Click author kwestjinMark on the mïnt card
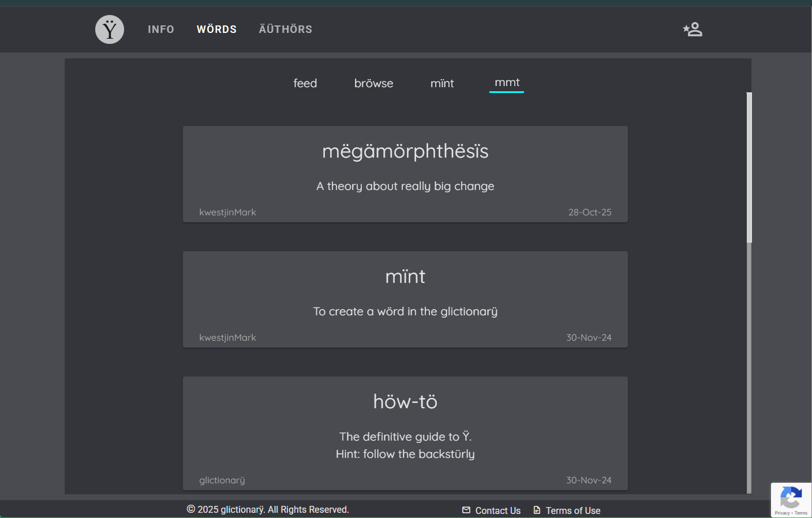The image size is (812, 518). [228, 337]
